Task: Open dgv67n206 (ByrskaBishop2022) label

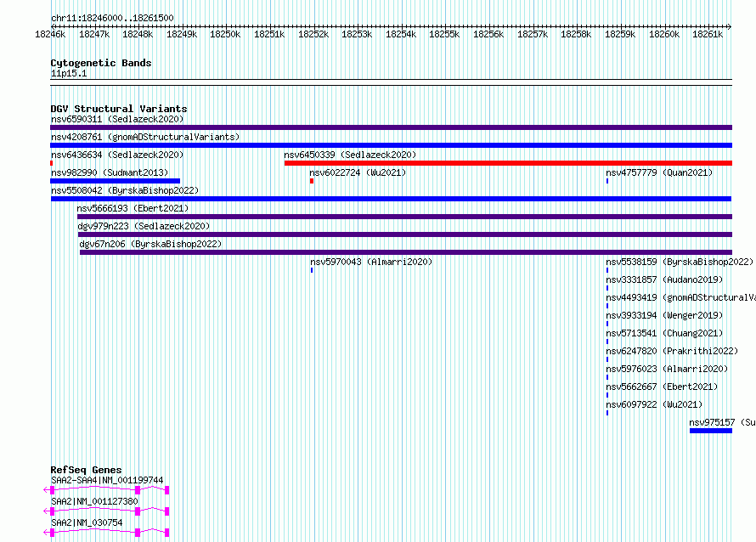Action: 150,244
